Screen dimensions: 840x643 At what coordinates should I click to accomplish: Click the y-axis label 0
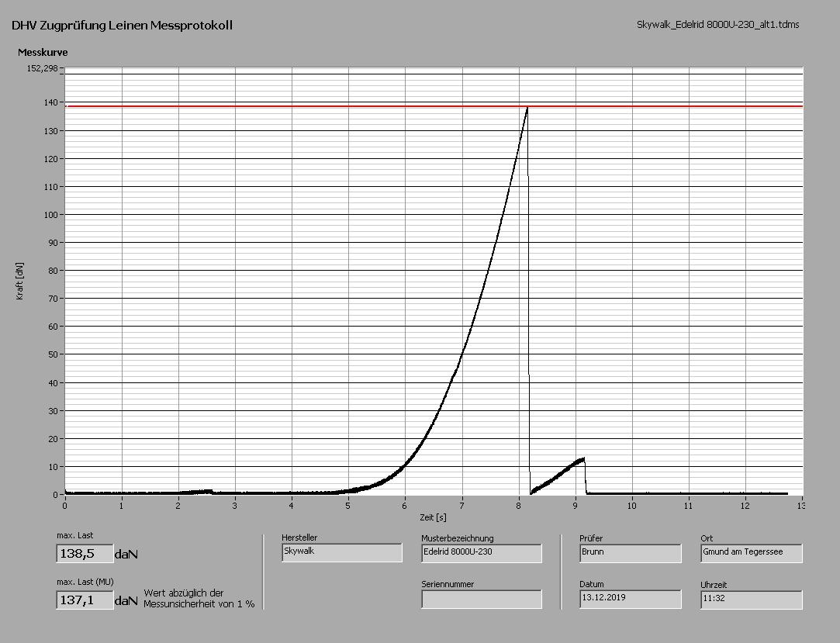click(x=55, y=495)
